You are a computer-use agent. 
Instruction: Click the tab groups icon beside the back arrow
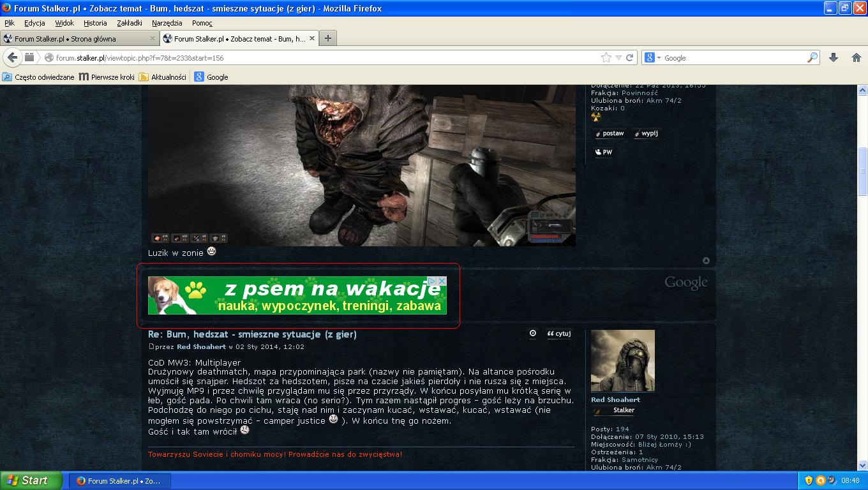(29, 57)
